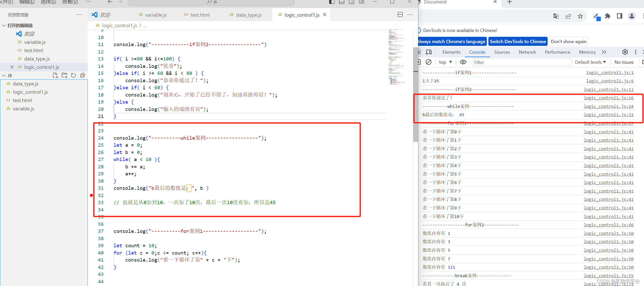Open the 选择(S) menu in VS Code
Screen dimensions: 644x286
point(48,2)
